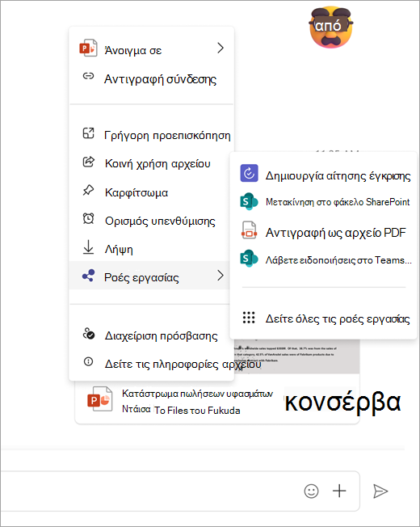Expand the Ροές εργασίας submenu chevron
The height and width of the screenshot is (527, 420).
pos(220,276)
